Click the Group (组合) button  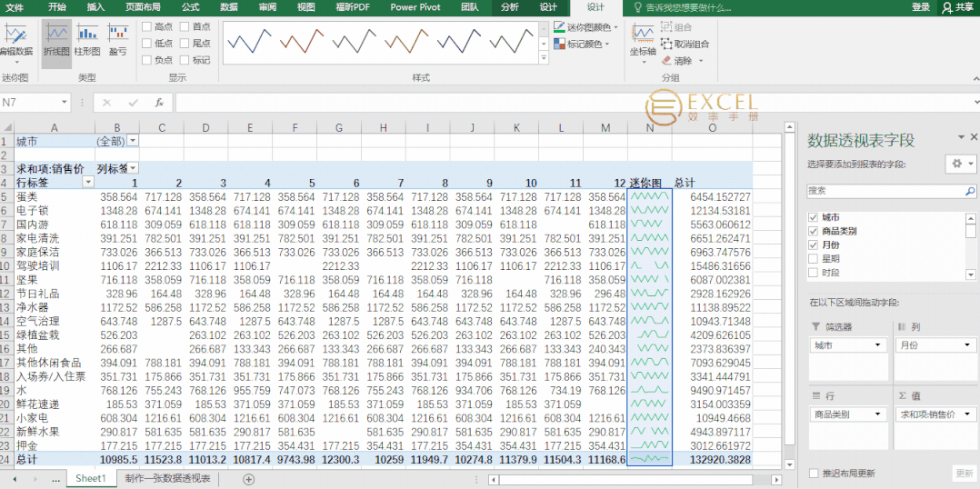pos(676,27)
